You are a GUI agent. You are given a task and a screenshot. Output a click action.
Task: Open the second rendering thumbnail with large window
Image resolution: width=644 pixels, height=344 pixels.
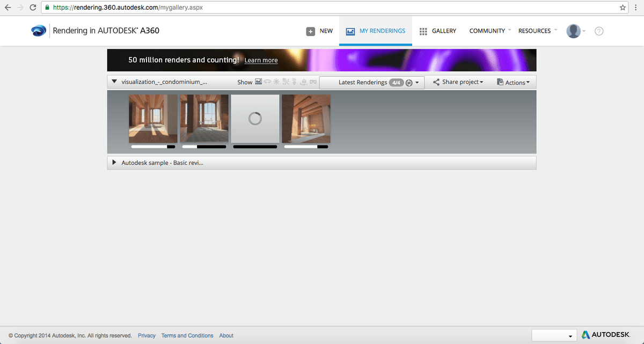click(204, 119)
